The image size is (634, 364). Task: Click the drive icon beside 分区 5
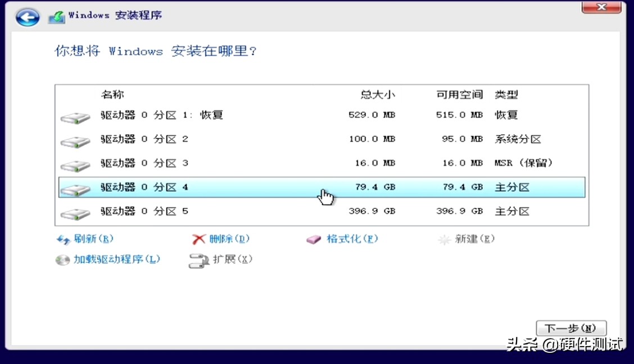[75, 212]
